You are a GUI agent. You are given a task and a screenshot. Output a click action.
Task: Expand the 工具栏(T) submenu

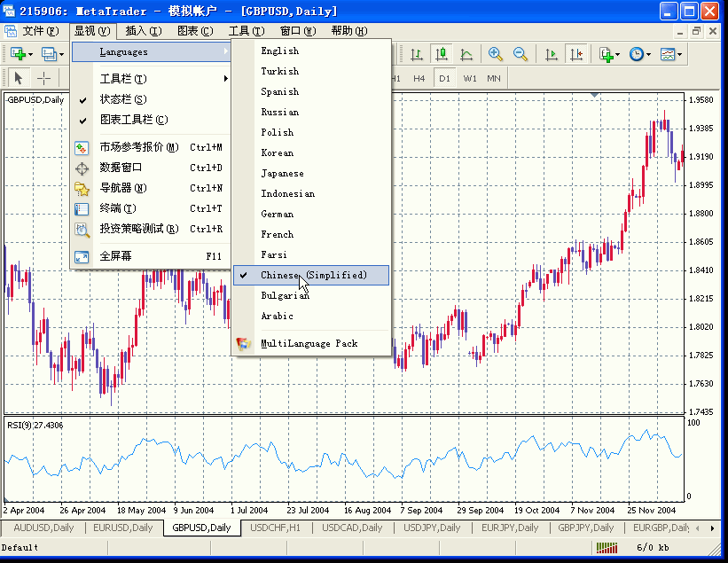coord(152,79)
